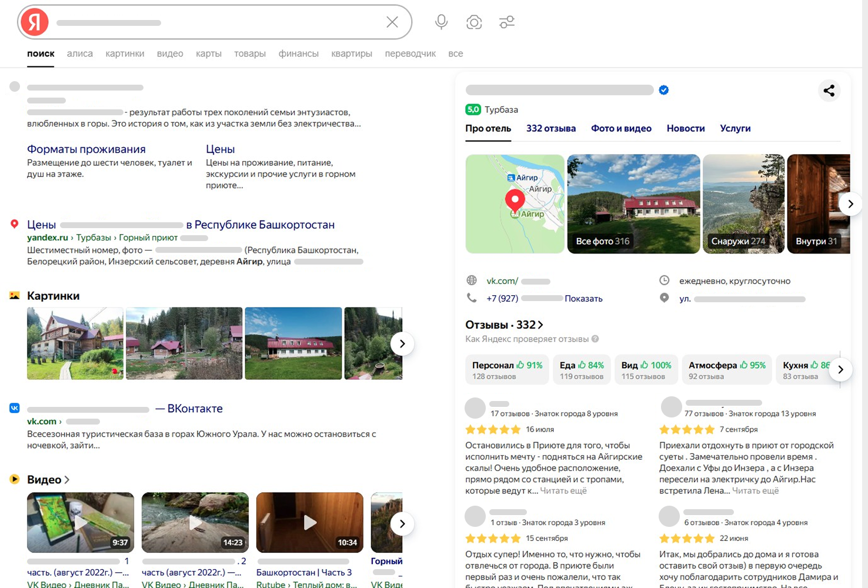This screenshot has width=868, height=588.
Task: Open the wooden house image thumbnail
Action: click(x=75, y=343)
